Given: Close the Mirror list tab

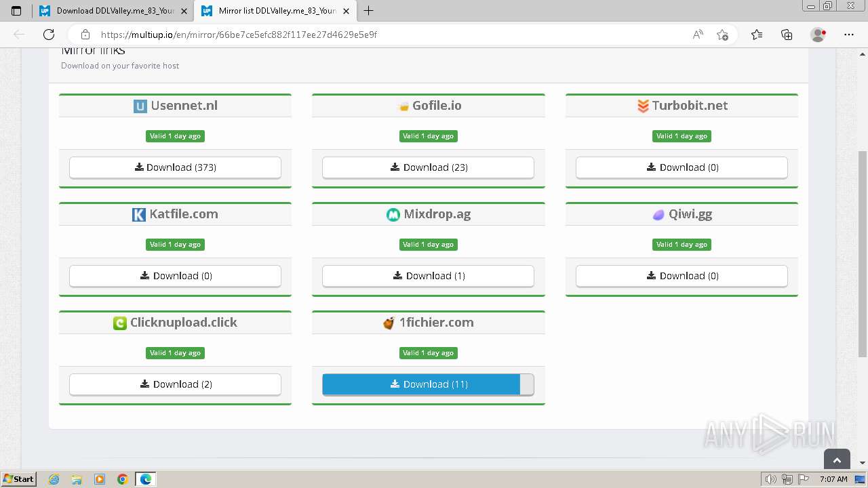Looking at the screenshot, I should pos(346,11).
